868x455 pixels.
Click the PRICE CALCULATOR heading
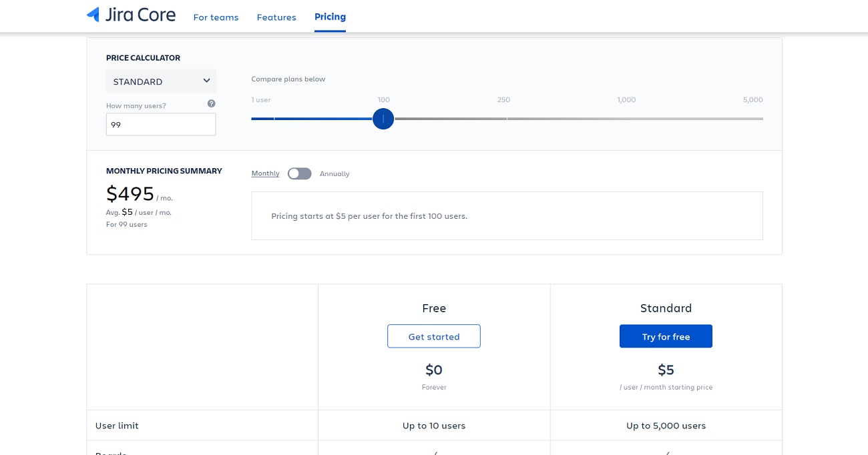(x=143, y=58)
